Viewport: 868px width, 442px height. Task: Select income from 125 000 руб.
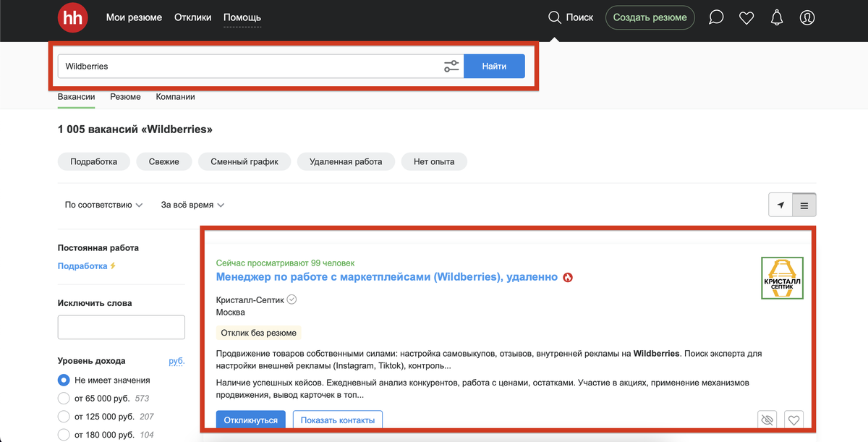point(64,417)
